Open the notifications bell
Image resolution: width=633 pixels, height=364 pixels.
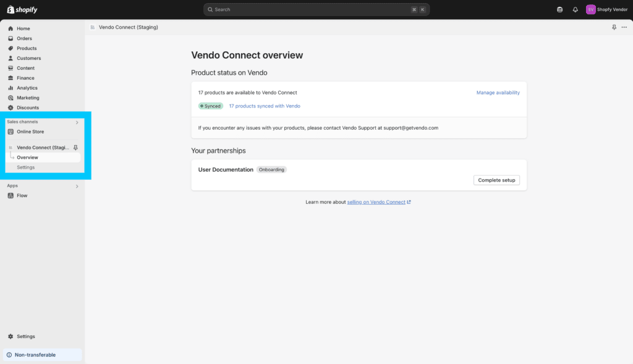pyautogui.click(x=576, y=10)
